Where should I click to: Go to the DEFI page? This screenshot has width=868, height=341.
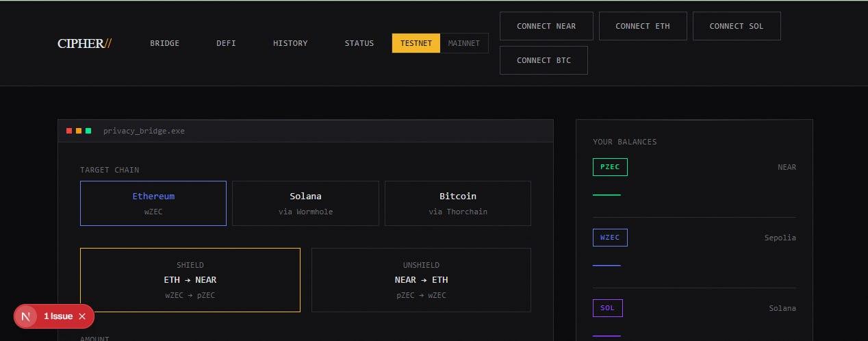point(226,43)
